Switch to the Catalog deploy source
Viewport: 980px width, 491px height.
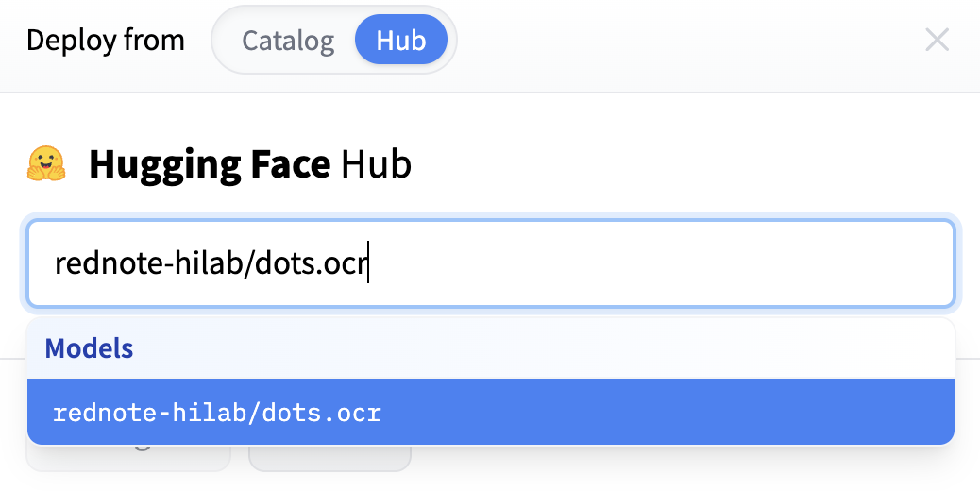tap(288, 42)
